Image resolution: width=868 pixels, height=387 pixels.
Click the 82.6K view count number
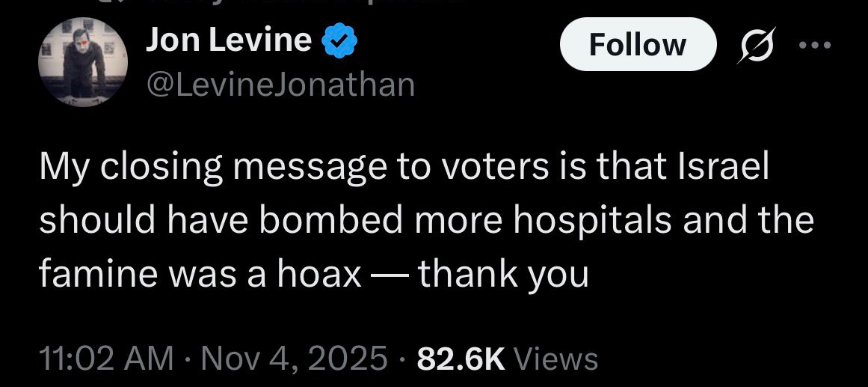pos(461,358)
